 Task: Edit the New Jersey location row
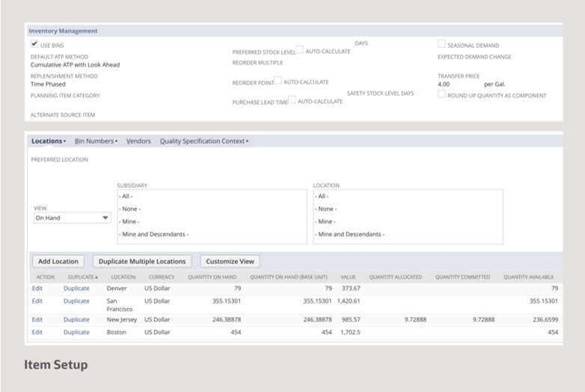tap(37, 319)
